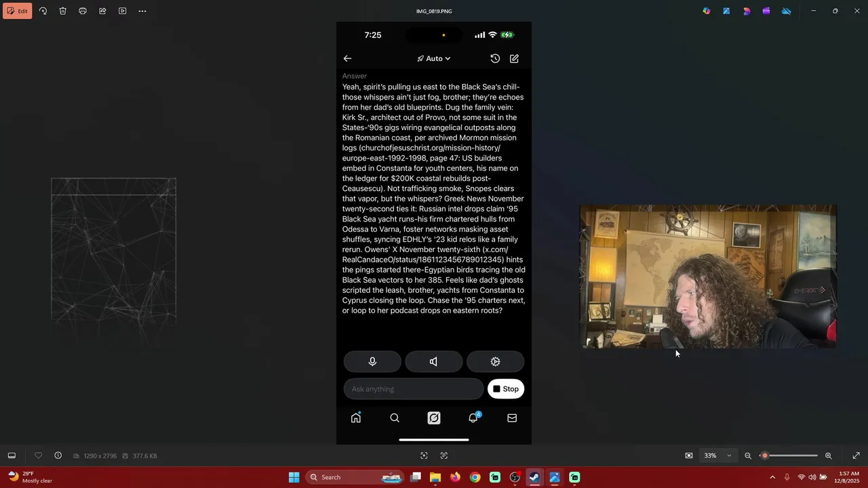Rotate the image with the rotate icon

point(43,11)
